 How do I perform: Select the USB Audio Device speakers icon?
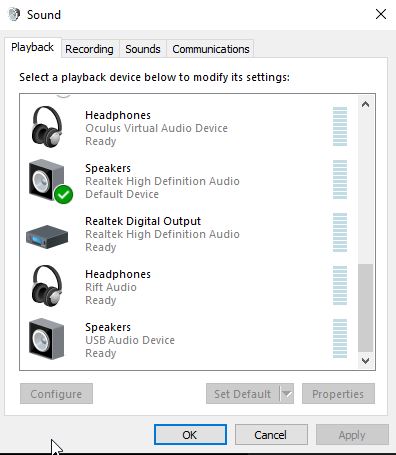tap(46, 339)
